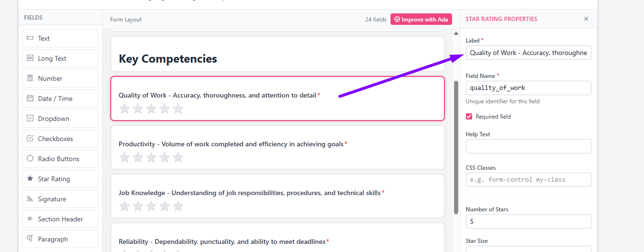Screen dimensions: 644x252
Task: Select the Text field icon
Action: pyautogui.click(x=30, y=38)
